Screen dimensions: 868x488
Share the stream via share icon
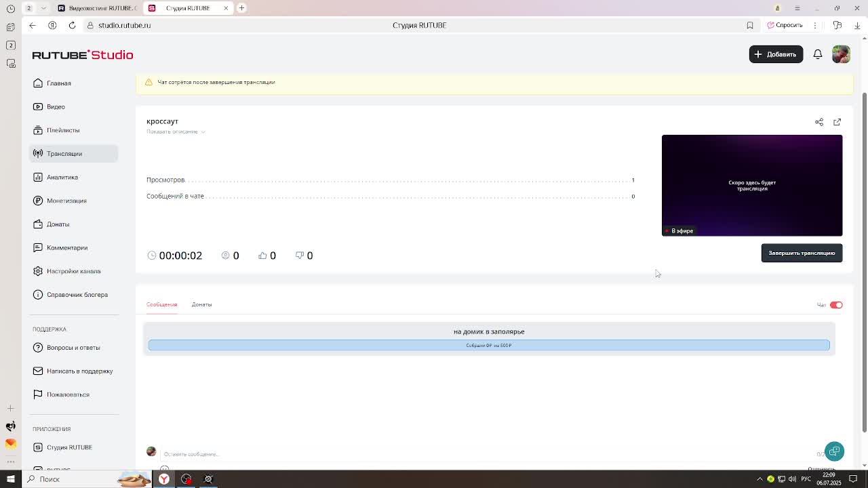click(819, 122)
